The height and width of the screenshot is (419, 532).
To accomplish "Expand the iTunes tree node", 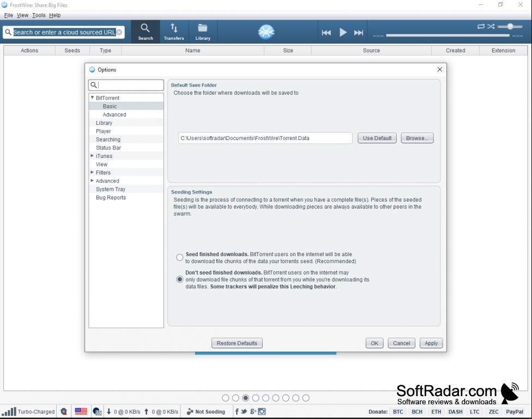I will (x=92, y=156).
